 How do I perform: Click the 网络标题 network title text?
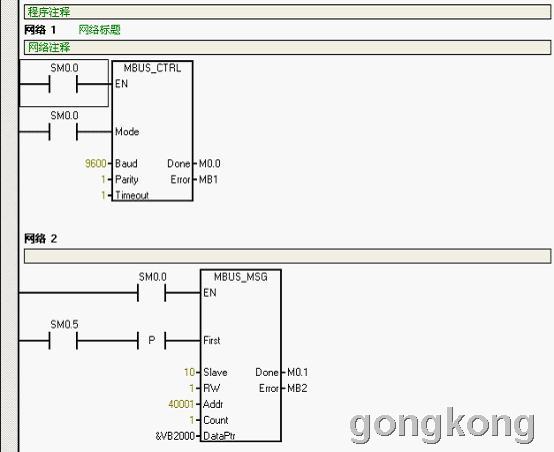[99, 30]
